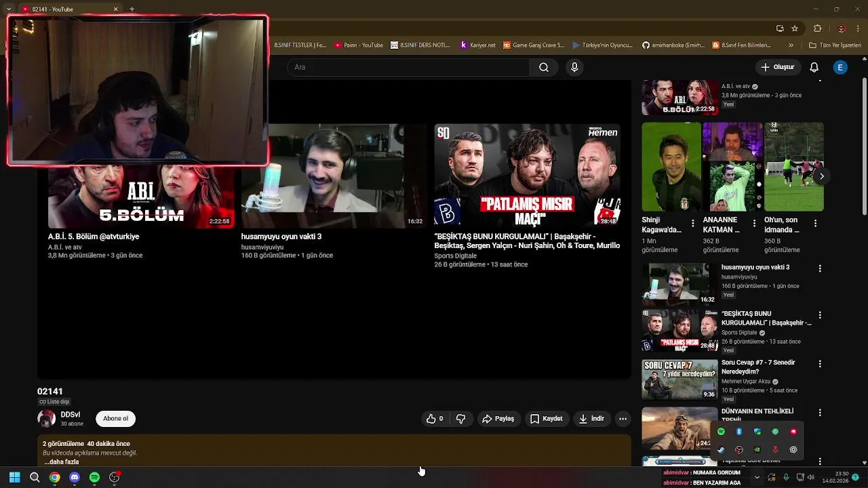The width and height of the screenshot is (868, 488).
Task: Save the video with Kaydet button
Action: pos(546,419)
